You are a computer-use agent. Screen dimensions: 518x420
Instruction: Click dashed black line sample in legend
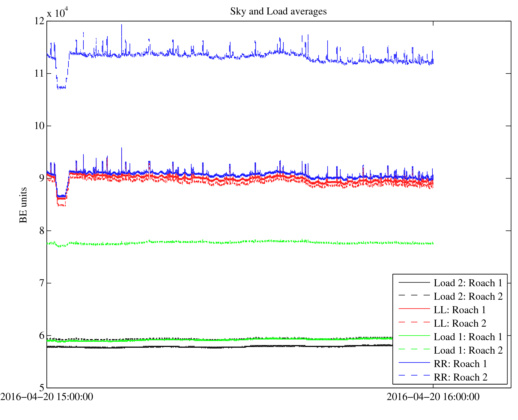click(x=414, y=295)
